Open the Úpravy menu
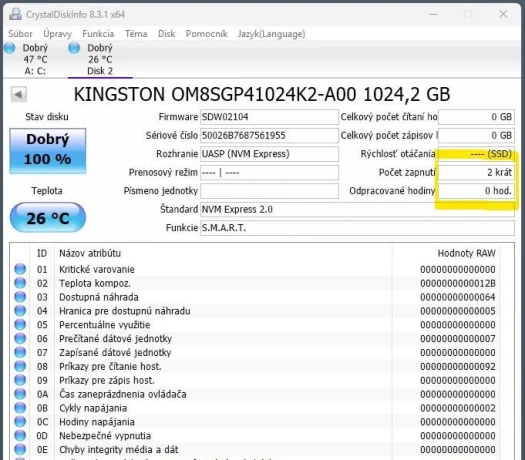Image resolution: width=525 pixels, height=460 pixels. (57, 34)
